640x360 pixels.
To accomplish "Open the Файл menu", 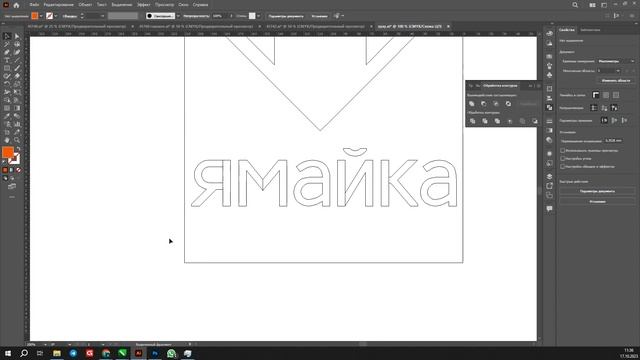I will 34,5.
